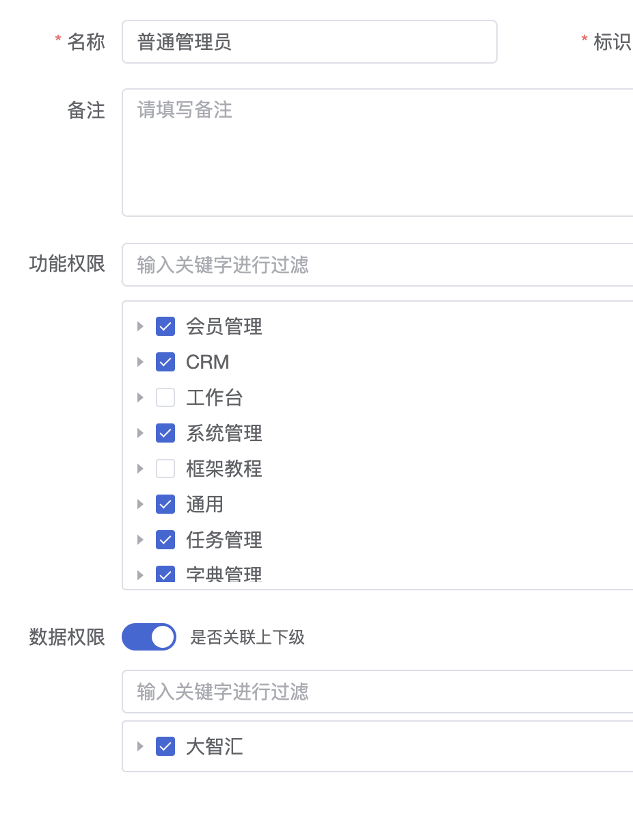Click the 功能权限 keyword filter field

click(x=376, y=264)
